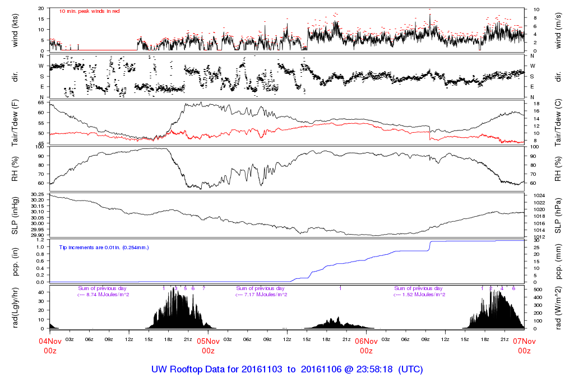This screenshot has width=574, height=392.
Task: Click the '05Nov' date label
Action: pyautogui.click(x=209, y=342)
